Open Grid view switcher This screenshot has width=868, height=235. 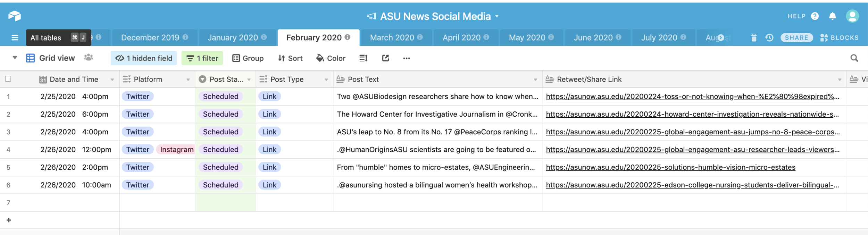click(50, 58)
